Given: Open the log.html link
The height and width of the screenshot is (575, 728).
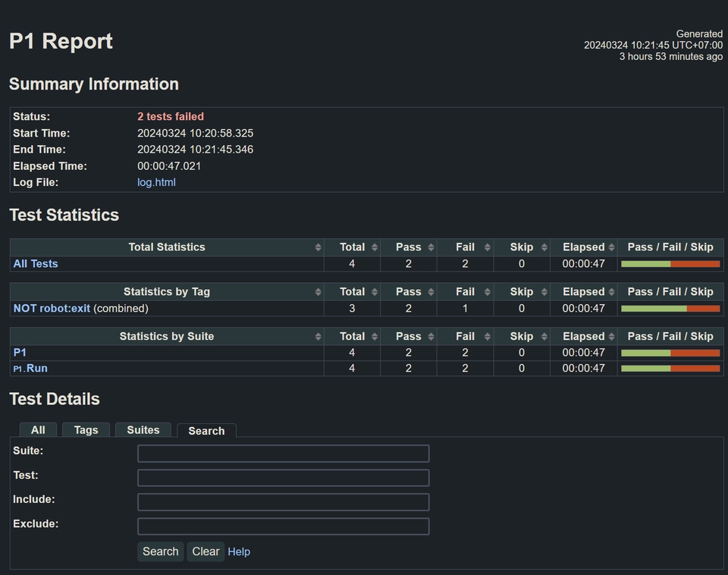Looking at the screenshot, I should pyautogui.click(x=156, y=183).
